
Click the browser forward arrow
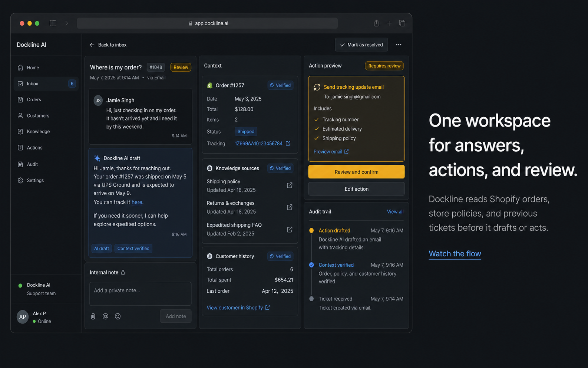point(67,23)
